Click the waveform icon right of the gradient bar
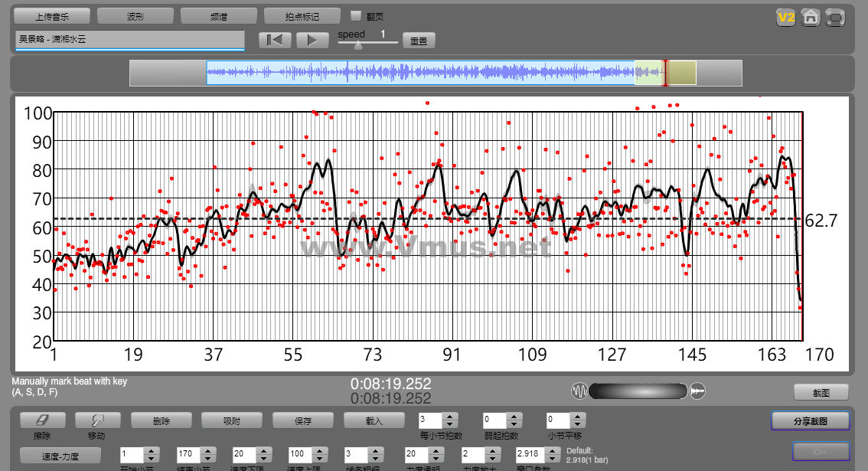 pyautogui.click(x=697, y=391)
